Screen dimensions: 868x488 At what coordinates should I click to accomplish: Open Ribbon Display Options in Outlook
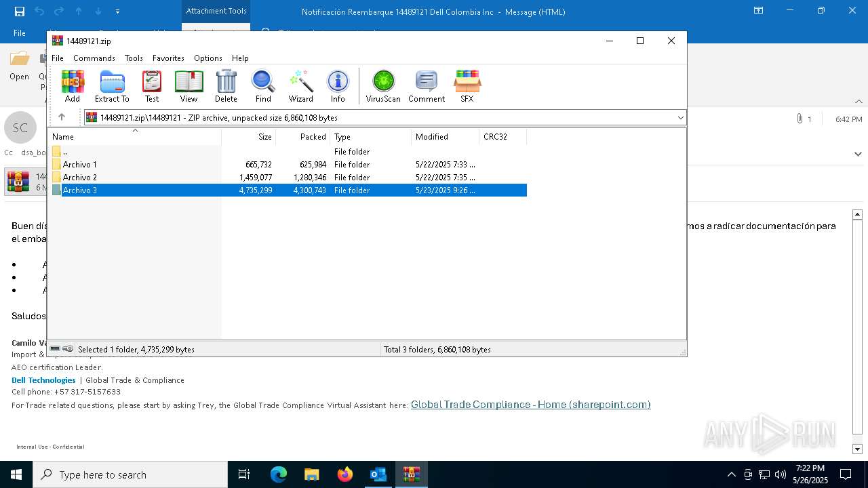759,11
